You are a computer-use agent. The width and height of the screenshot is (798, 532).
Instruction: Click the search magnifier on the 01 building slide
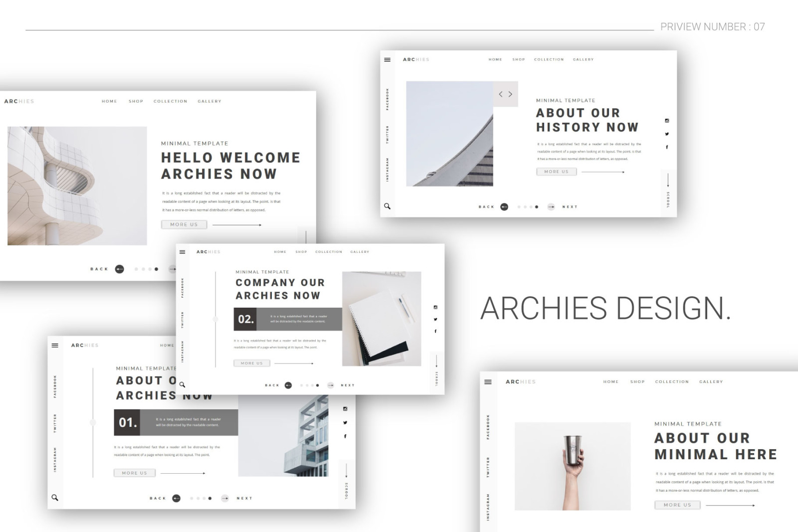point(55,498)
